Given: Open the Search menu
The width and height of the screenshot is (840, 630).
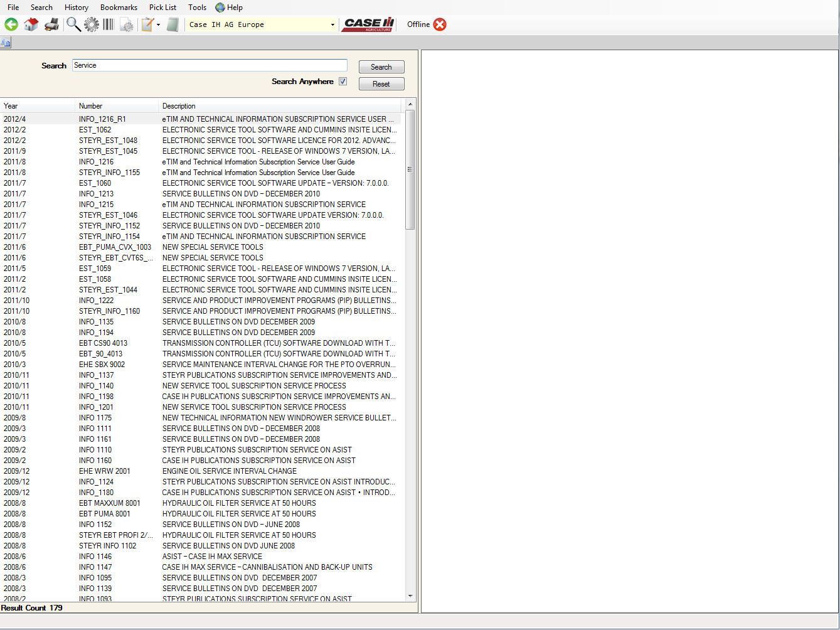Looking at the screenshot, I should coord(41,8).
